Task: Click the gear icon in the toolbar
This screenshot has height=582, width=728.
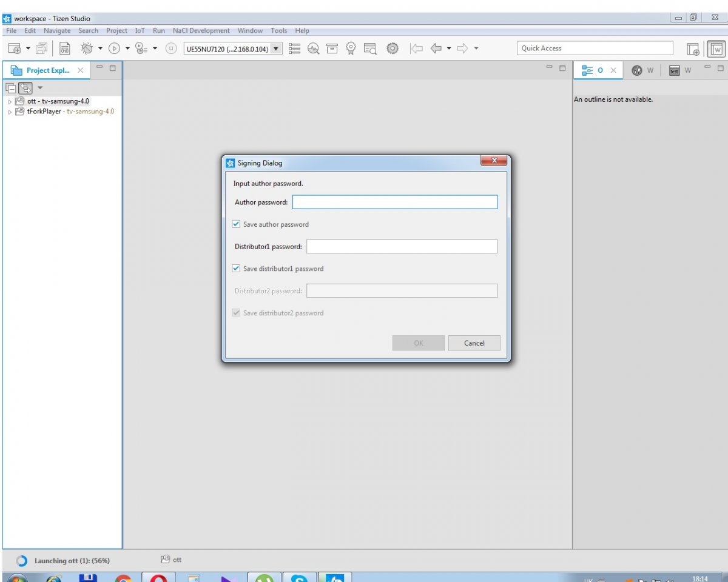Action: [x=393, y=48]
